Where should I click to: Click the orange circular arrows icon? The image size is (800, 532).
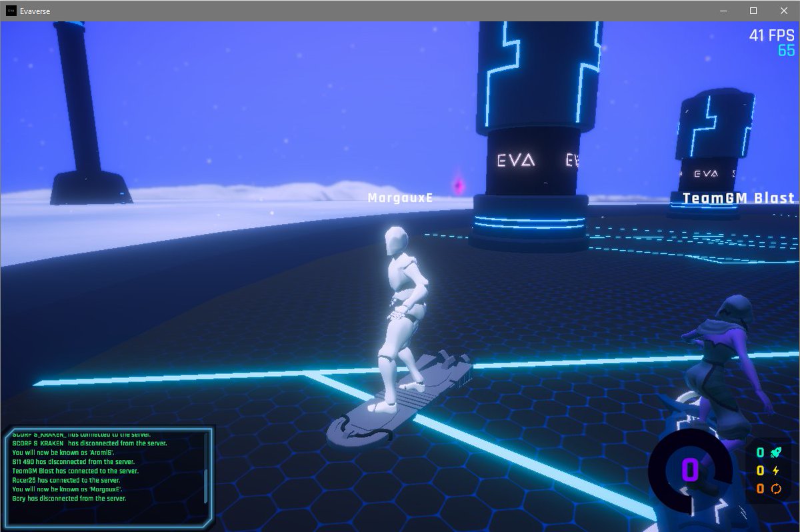[x=776, y=489]
